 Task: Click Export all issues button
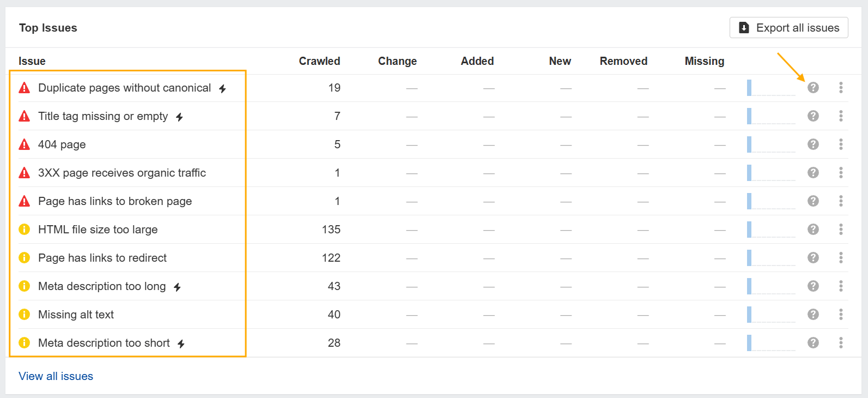[788, 28]
